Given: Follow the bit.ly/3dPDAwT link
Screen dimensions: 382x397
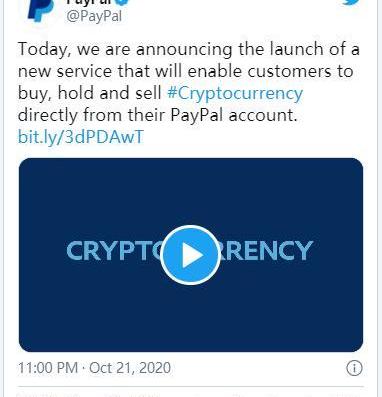Looking at the screenshot, I should point(81,137).
